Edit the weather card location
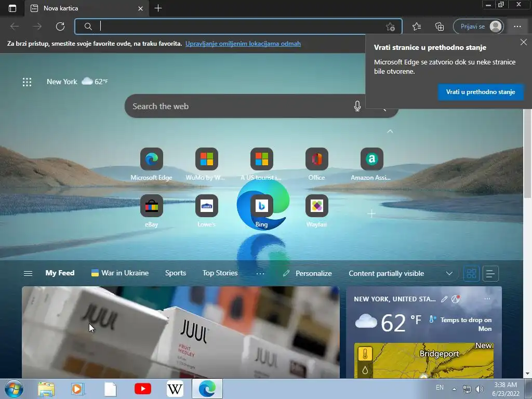Image resolution: width=532 pixels, height=399 pixels. coord(444,299)
